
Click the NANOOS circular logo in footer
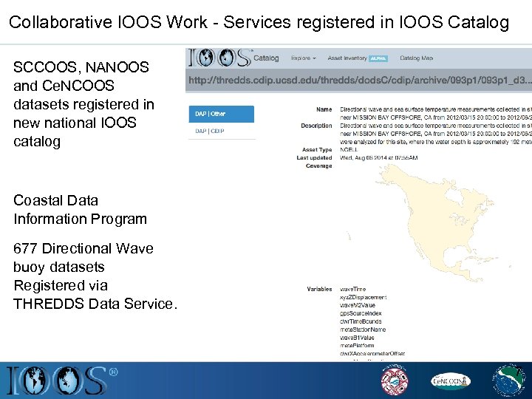(x=395, y=381)
